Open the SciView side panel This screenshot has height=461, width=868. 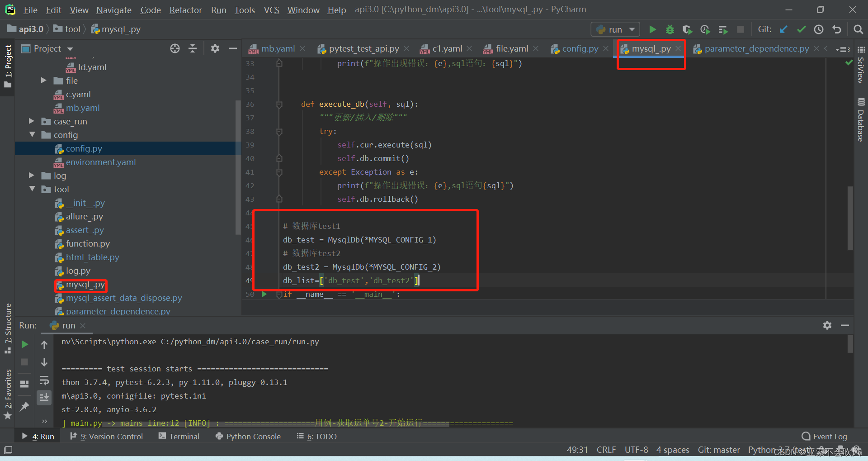[x=861, y=64]
